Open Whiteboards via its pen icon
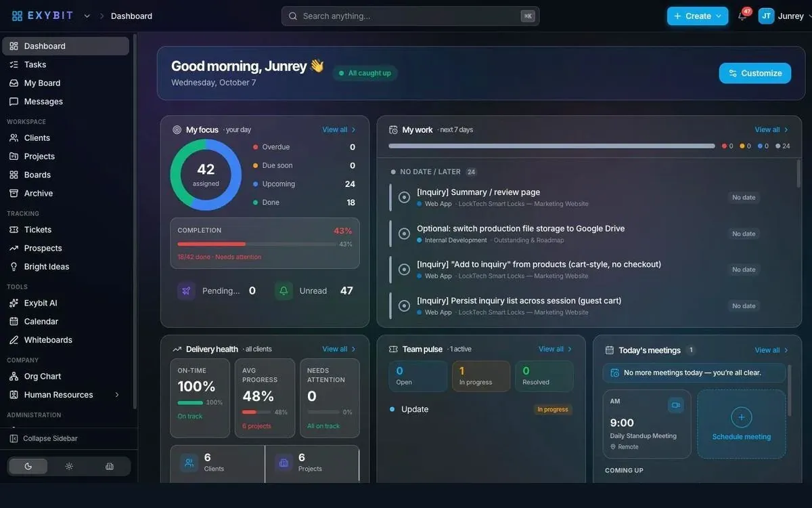The image size is (812, 508). [14, 339]
